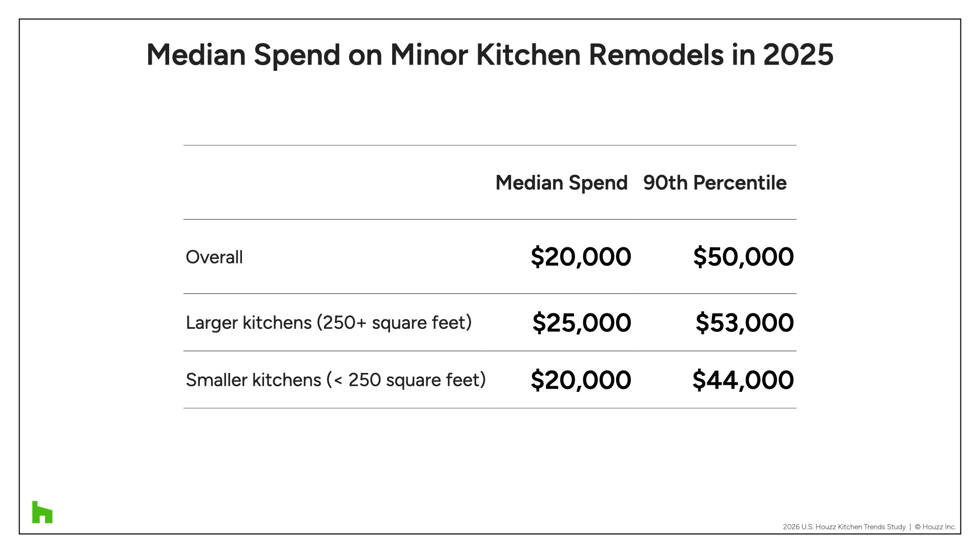
Task: Select the Larger kitchens row label
Action: tap(329, 323)
